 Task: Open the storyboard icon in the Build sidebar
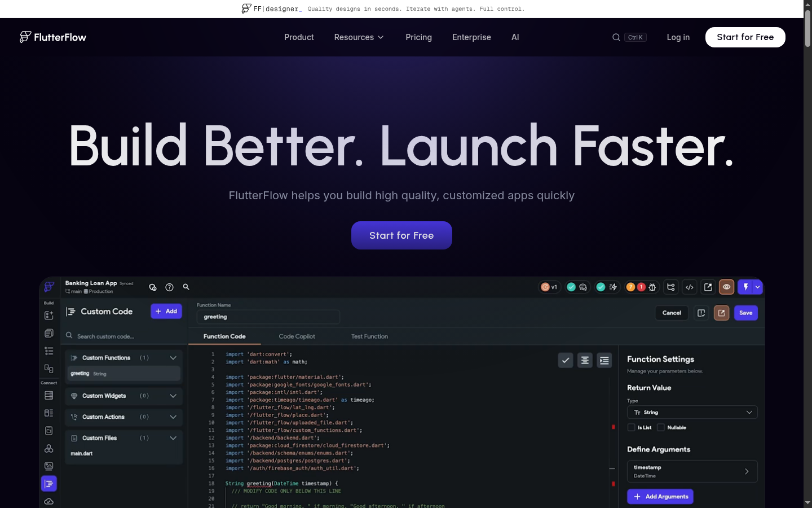click(x=49, y=369)
